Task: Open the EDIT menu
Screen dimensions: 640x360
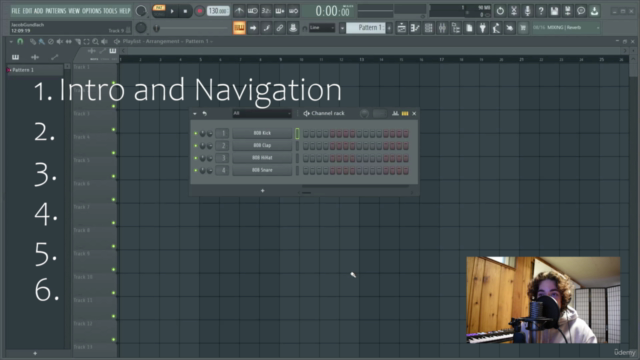Action: pos(27,11)
